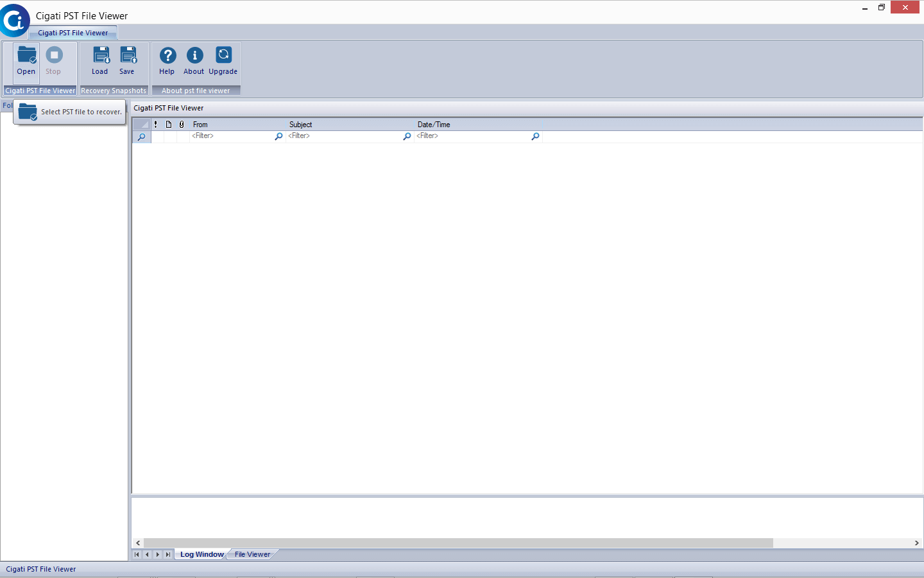Switch to File Viewer tab
The height and width of the screenshot is (578, 924).
pyautogui.click(x=252, y=554)
